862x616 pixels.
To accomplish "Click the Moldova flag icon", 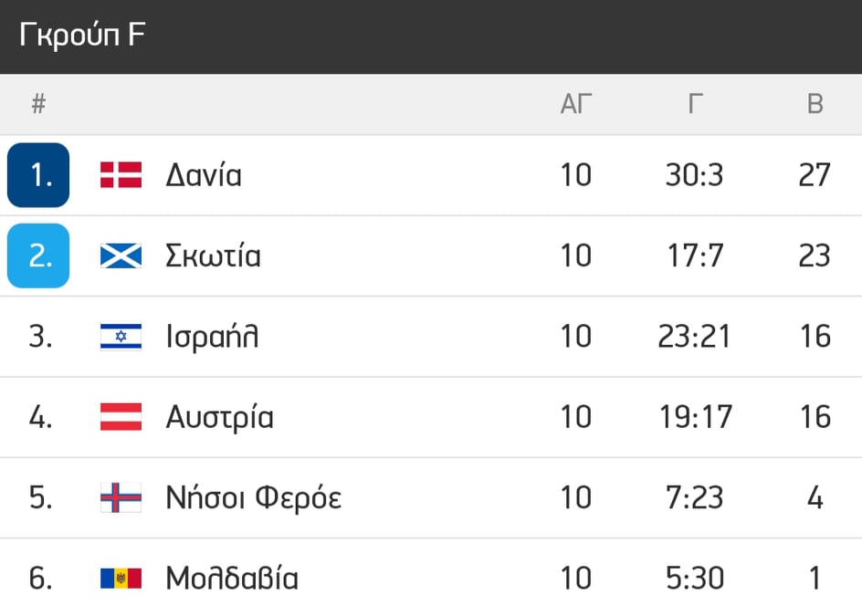I will tap(121, 578).
